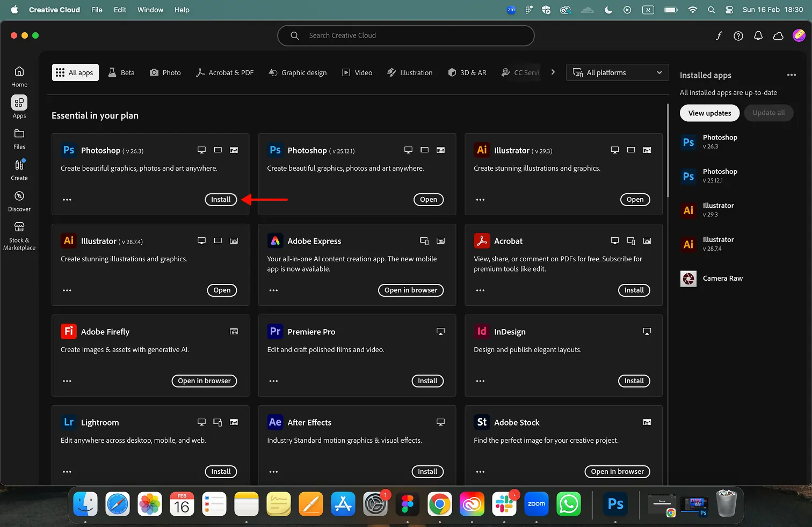Switch to the Video category tab
Screen dimensions: 812x527
tap(357, 72)
